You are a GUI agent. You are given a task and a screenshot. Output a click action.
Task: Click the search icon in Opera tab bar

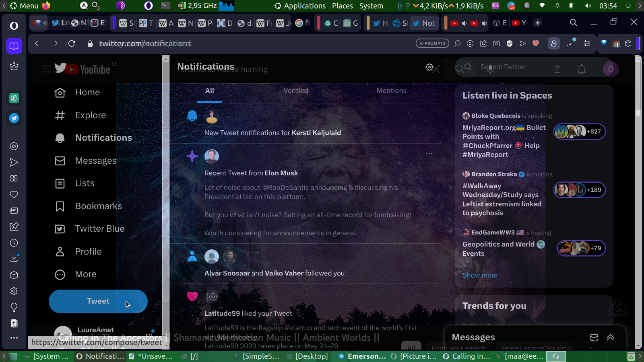[x=574, y=23]
